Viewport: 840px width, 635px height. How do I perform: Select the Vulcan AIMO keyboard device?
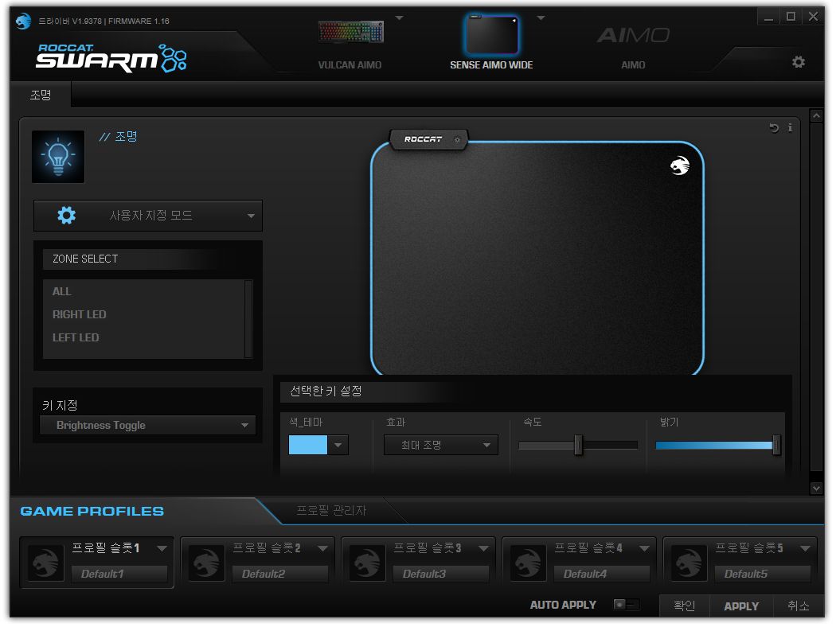click(350, 32)
